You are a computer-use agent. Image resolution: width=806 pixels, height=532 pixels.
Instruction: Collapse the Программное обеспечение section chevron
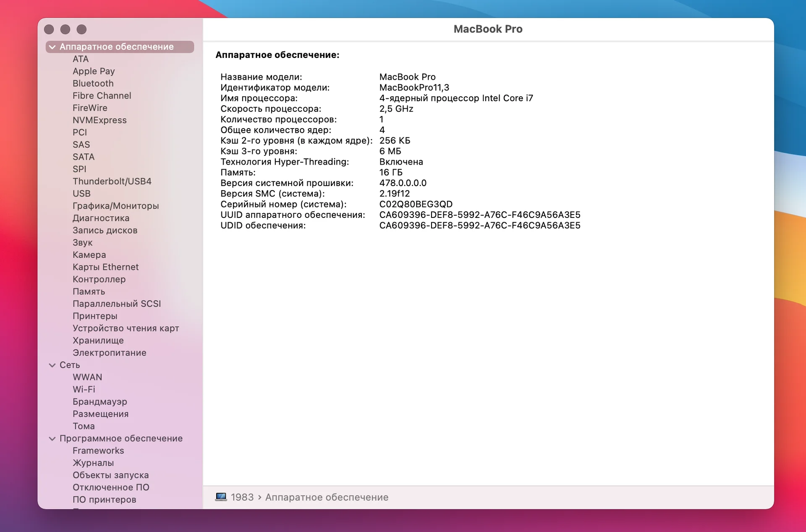click(x=52, y=439)
